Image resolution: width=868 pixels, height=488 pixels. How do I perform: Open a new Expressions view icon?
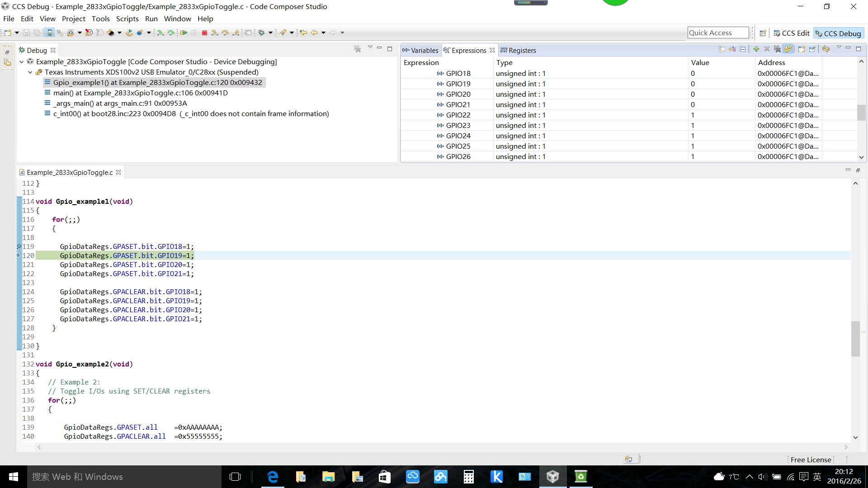(x=802, y=49)
